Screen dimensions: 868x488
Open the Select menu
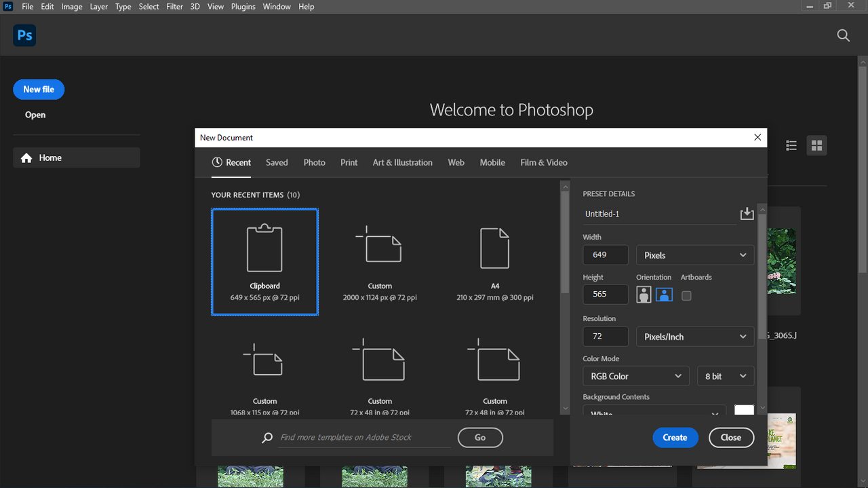[149, 6]
